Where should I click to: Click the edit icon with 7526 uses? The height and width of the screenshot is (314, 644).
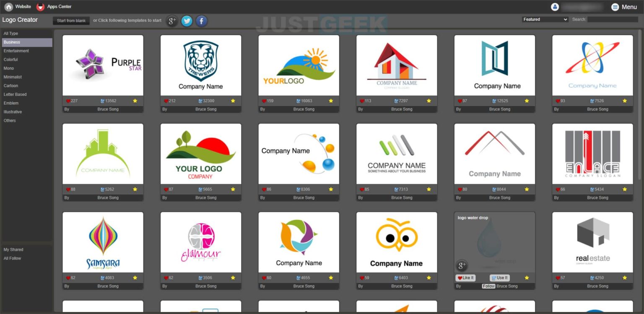click(592, 101)
